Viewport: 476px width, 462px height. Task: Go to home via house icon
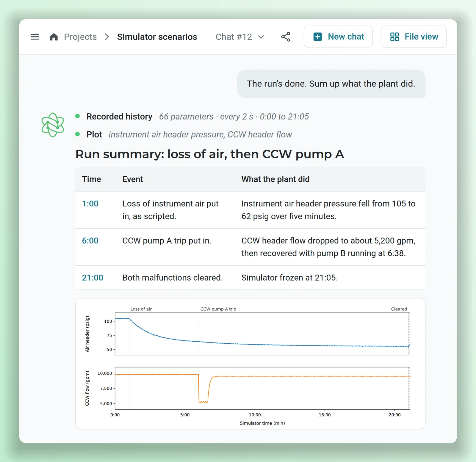[x=54, y=37]
